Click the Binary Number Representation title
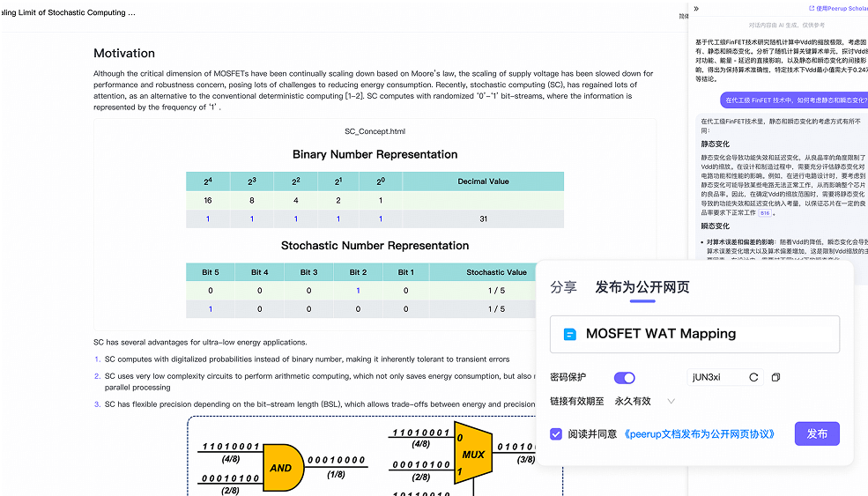The image size is (868, 496). (x=375, y=154)
